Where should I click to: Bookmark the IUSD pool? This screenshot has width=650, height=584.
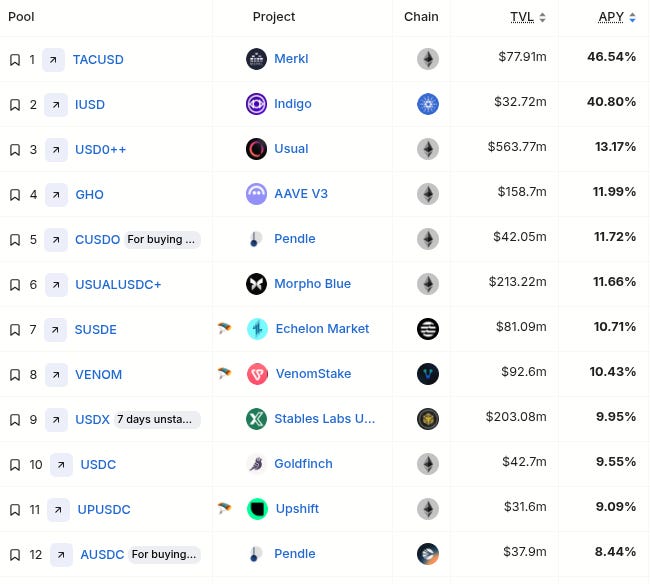pyautogui.click(x=15, y=105)
